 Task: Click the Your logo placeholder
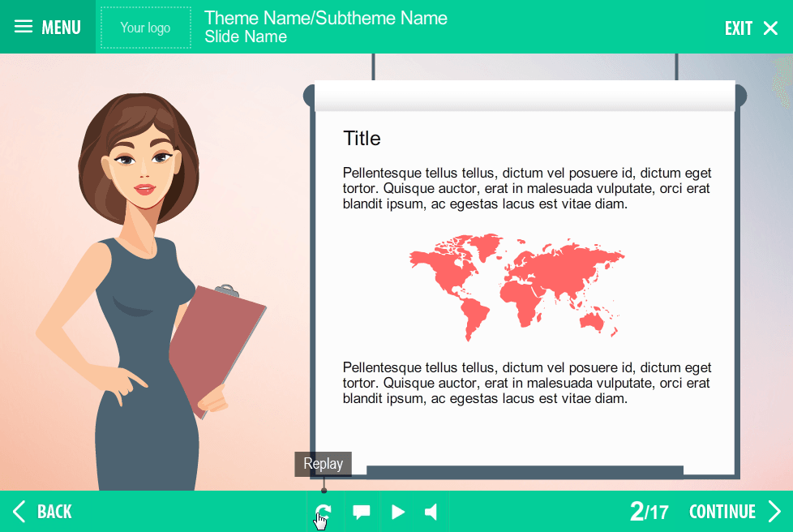point(145,28)
